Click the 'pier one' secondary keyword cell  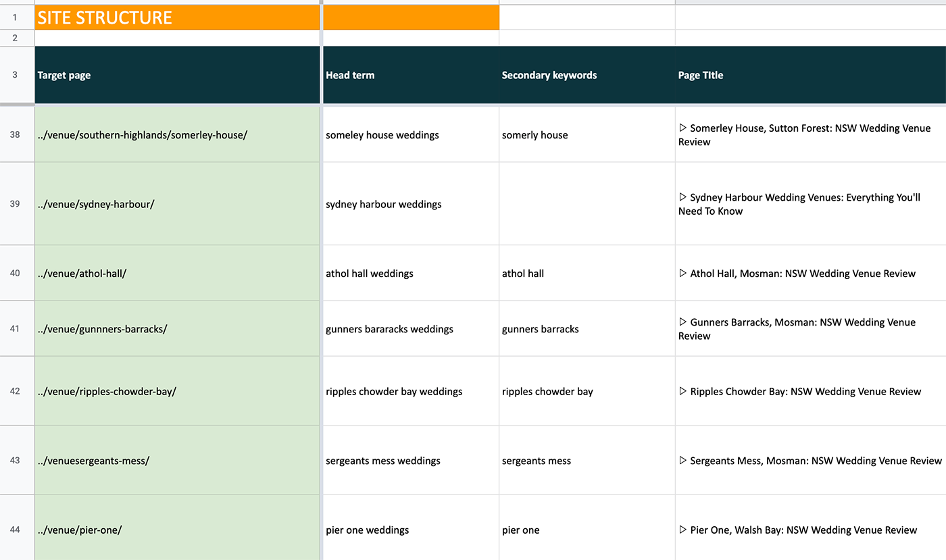(x=587, y=529)
